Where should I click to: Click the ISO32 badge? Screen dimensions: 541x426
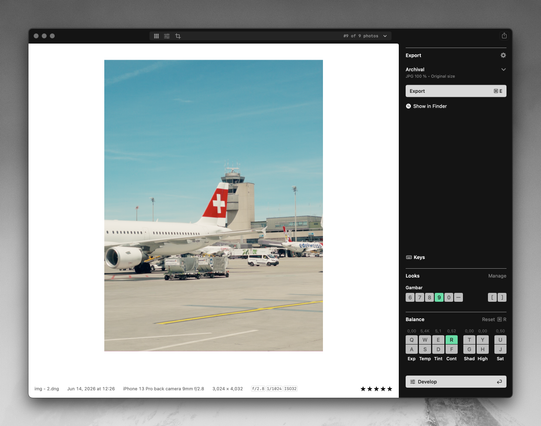[x=291, y=389]
